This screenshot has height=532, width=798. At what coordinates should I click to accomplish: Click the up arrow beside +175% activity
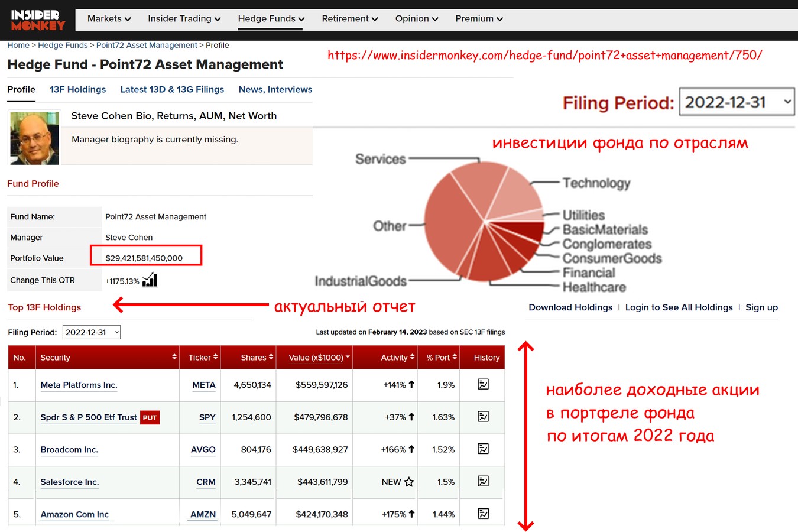pos(411,514)
